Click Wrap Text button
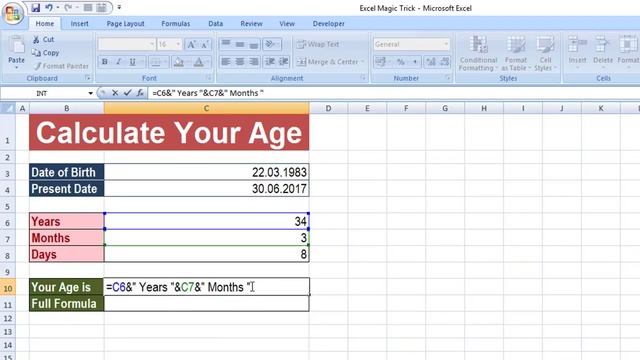The height and width of the screenshot is (360, 640). click(x=318, y=44)
